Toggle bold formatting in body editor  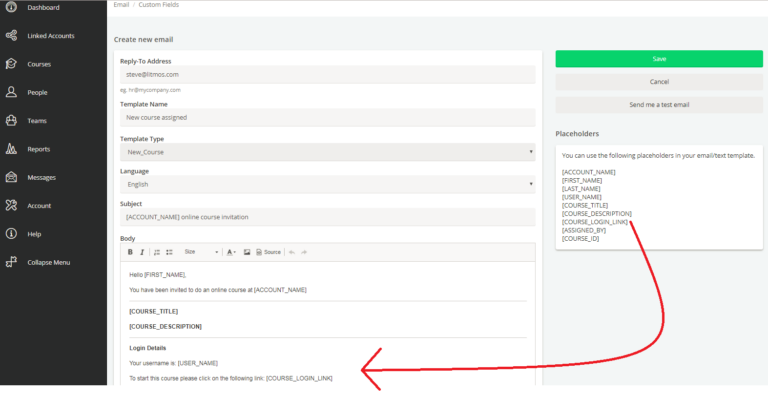(130, 252)
